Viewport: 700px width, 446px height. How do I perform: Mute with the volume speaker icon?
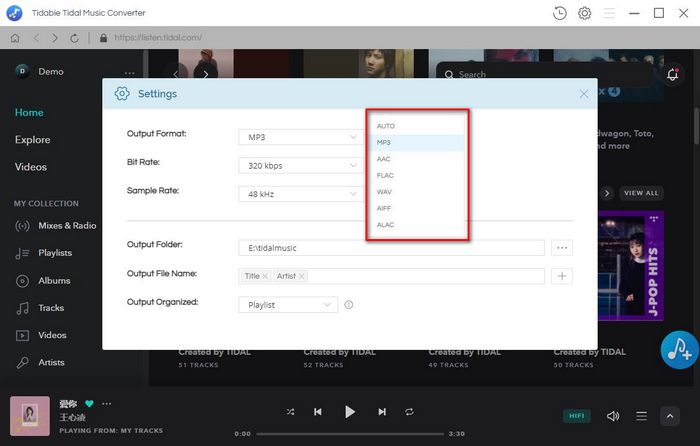point(612,416)
